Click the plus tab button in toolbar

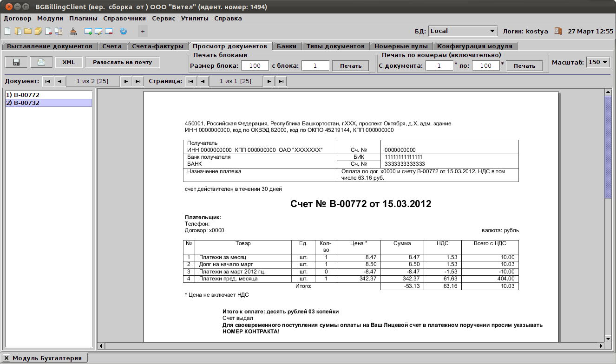coord(143,32)
